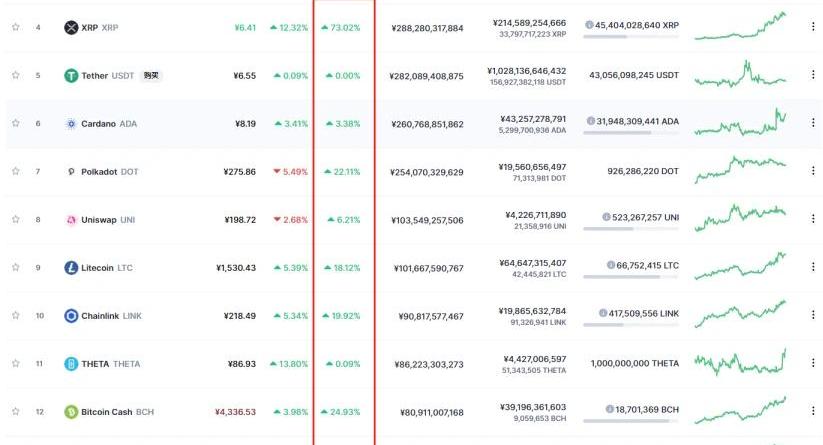
Task: Expand the options menu for THETA row
Action: tap(812, 364)
